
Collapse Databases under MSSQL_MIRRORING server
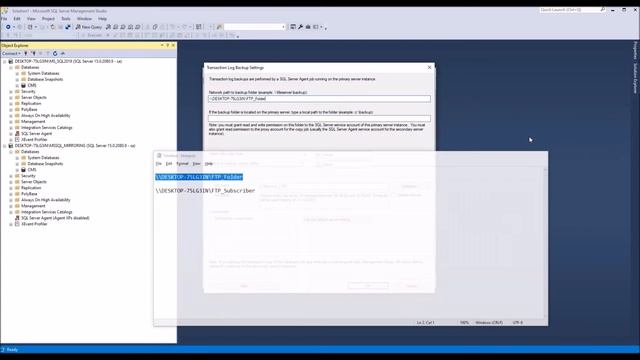click(x=11, y=152)
